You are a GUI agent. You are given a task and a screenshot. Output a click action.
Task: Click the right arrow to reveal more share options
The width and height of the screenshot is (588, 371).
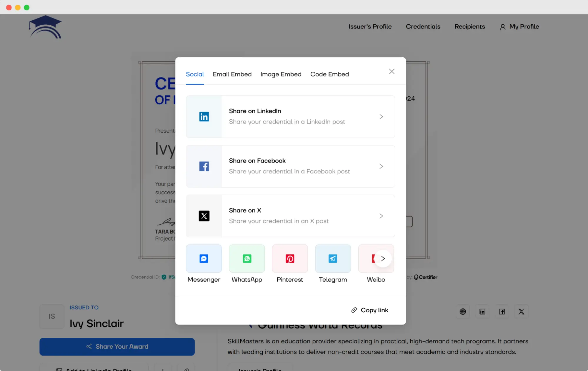pos(383,258)
